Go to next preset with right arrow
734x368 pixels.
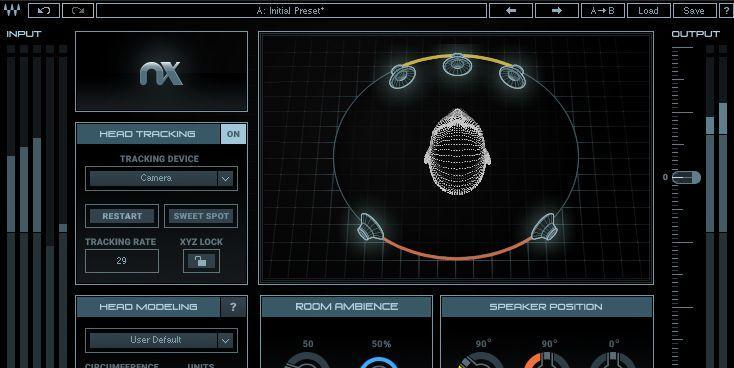tap(557, 10)
